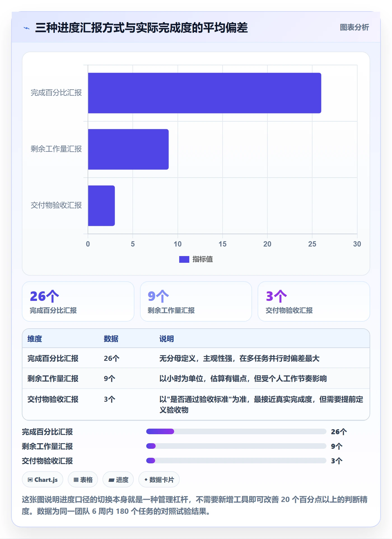Click the 26个 value beside progress bar
392x539 pixels.
point(339,432)
